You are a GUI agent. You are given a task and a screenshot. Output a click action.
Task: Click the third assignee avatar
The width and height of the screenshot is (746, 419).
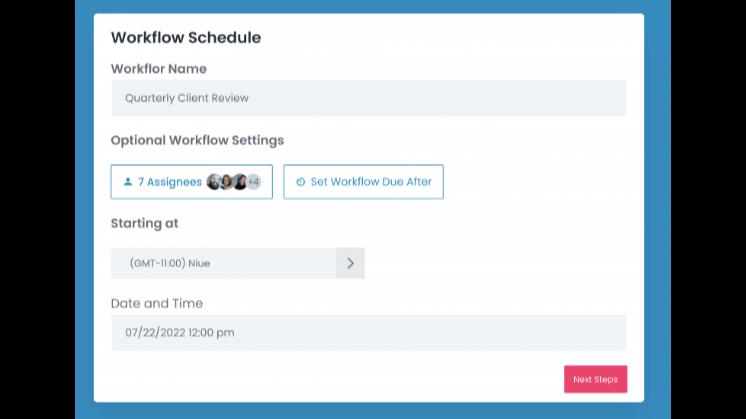point(240,182)
